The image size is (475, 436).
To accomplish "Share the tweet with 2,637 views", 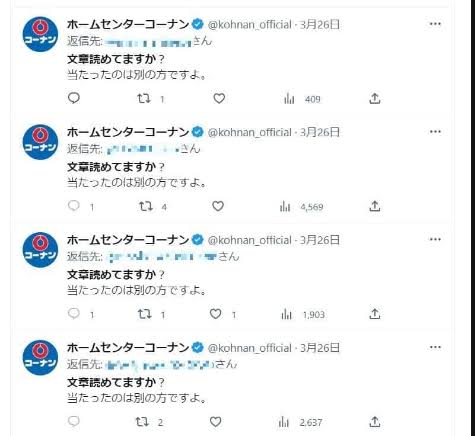I will pos(375,422).
